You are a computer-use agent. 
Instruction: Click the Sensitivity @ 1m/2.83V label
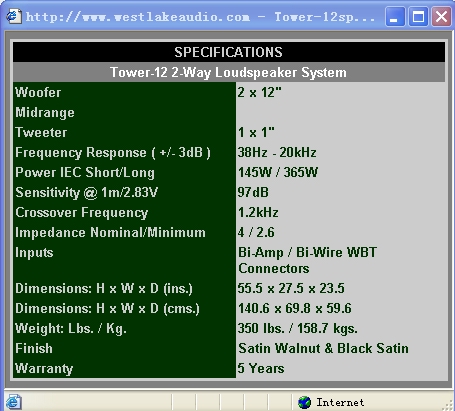click(86, 192)
